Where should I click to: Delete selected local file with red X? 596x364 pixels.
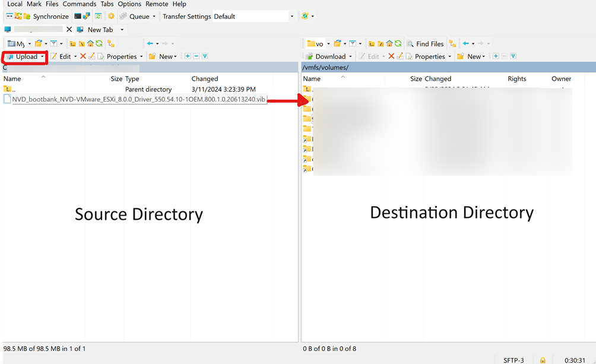click(x=83, y=57)
